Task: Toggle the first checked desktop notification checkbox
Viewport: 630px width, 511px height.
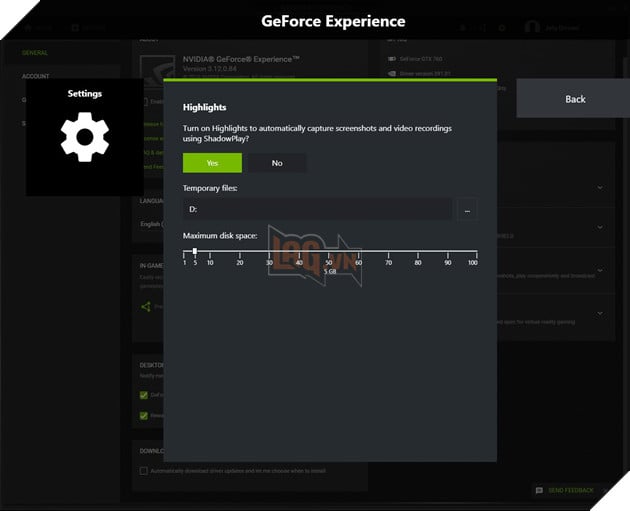Action: [143, 395]
